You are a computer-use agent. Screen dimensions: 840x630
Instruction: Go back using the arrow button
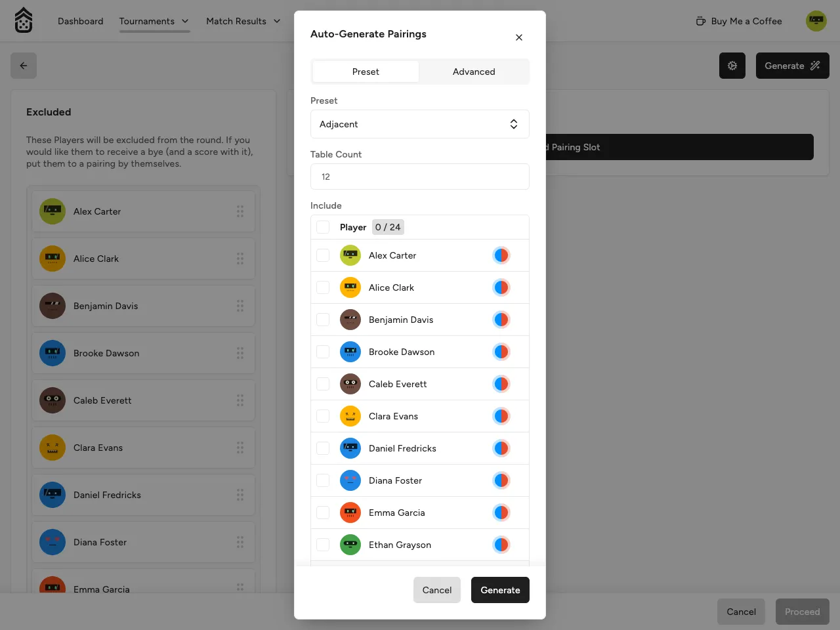tap(24, 66)
